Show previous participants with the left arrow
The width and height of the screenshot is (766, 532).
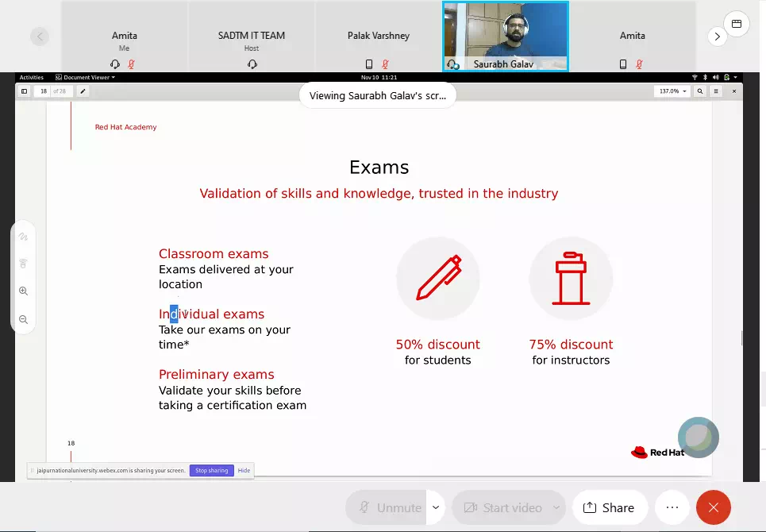(x=40, y=37)
